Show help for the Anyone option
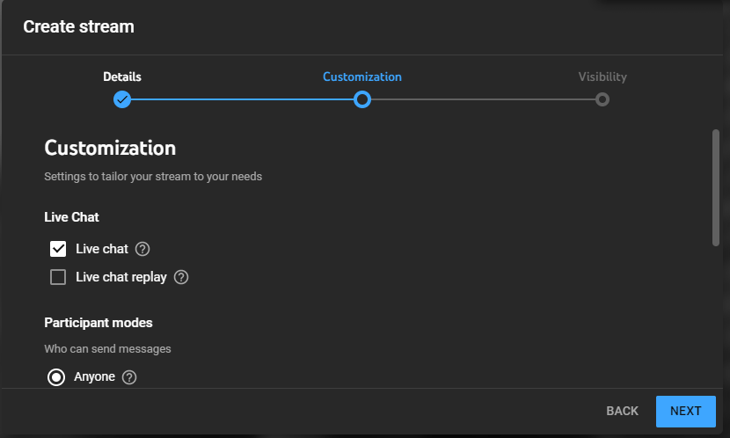Screen dimensions: 730x438 click(129, 377)
